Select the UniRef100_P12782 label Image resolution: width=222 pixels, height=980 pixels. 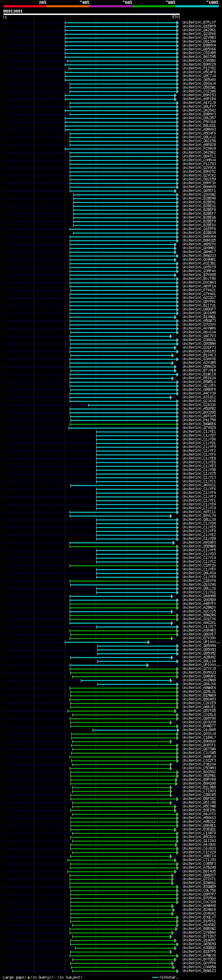[x=199, y=68]
